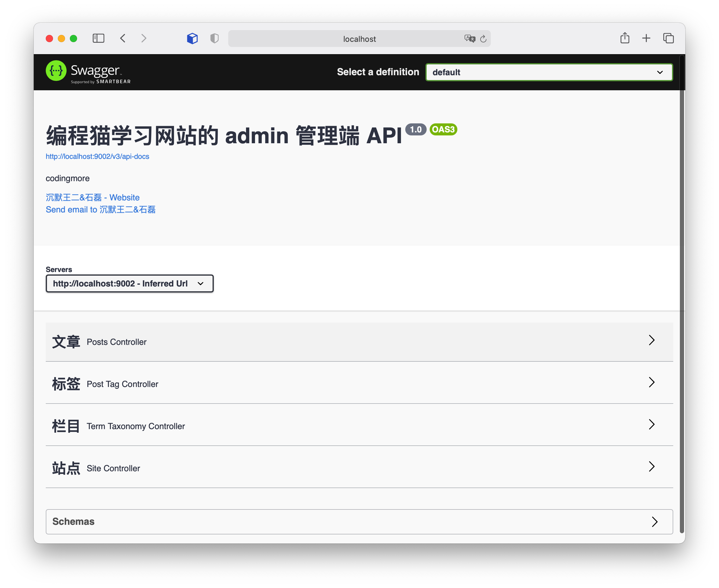The image size is (719, 588).
Task: Go back with the back arrow
Action: click(123, 38)
